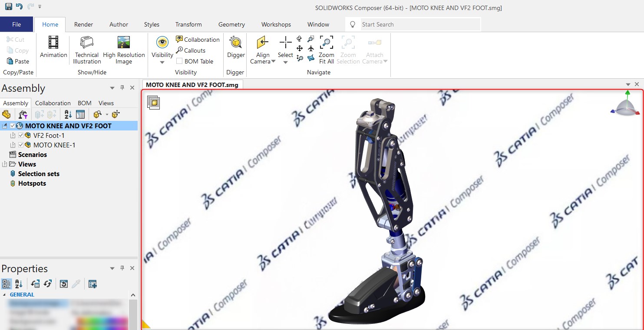Expand the Views node in tree
Screen dimensions: 644x330
tap(4, 164)
